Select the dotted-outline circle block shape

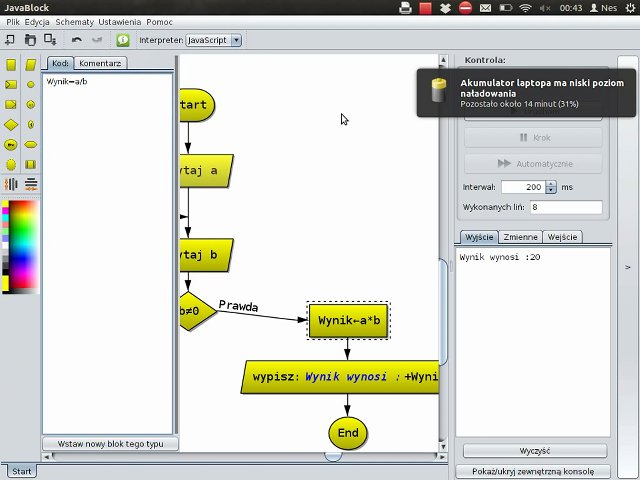coord(11,164)
